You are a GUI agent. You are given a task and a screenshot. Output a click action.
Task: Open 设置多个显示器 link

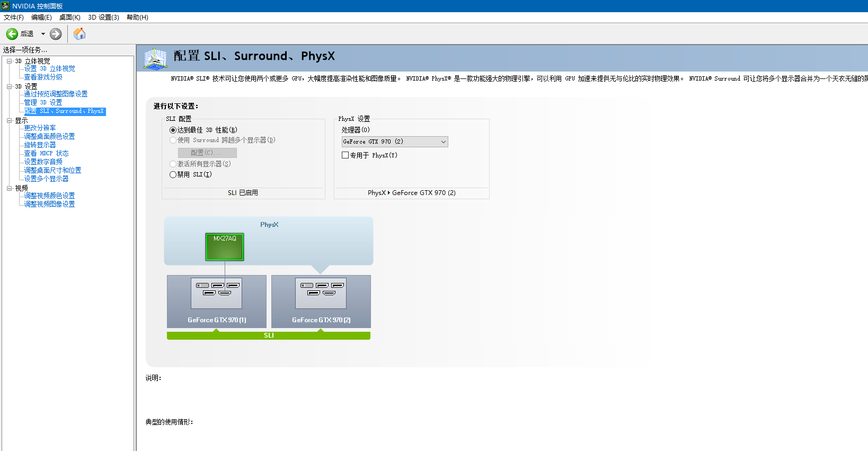(47, 179)
